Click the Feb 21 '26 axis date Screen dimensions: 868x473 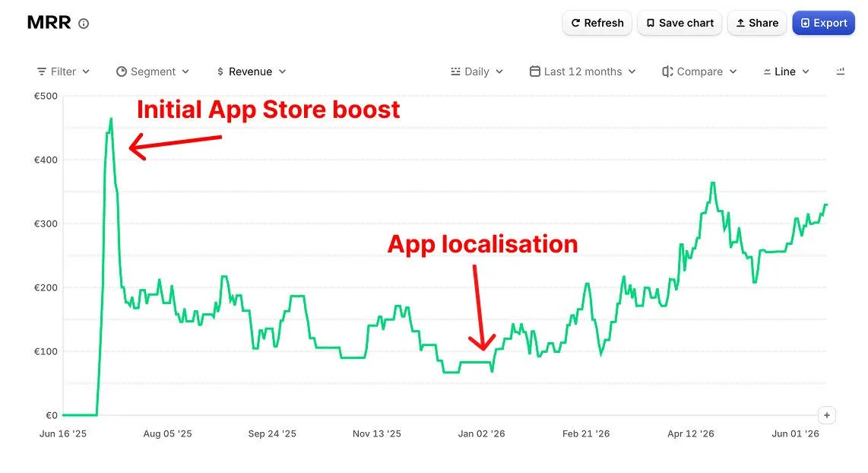586,433
